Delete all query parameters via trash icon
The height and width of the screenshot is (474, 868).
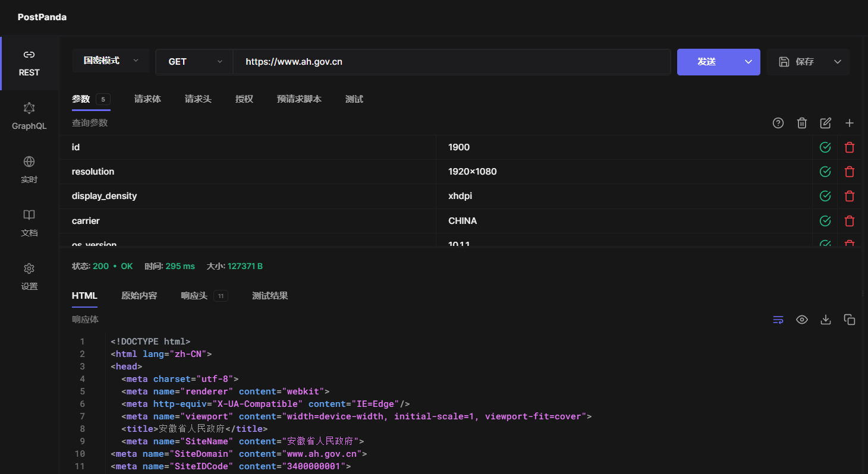802,123
